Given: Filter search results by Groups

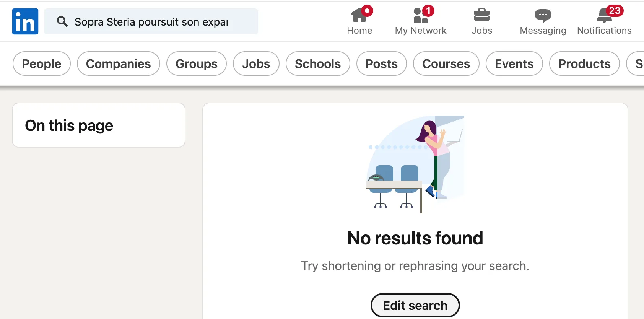Looking at the screenshot, I should (197, 63).
